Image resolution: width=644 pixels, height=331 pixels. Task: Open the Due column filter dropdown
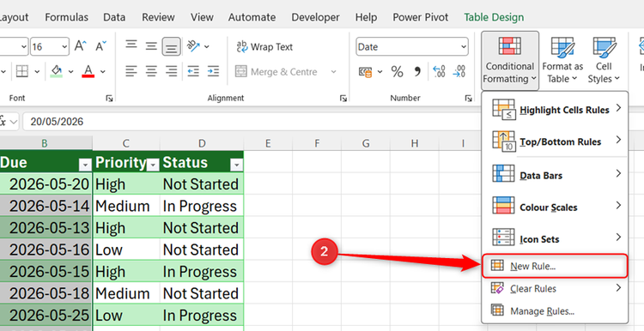tap(85, 165)
